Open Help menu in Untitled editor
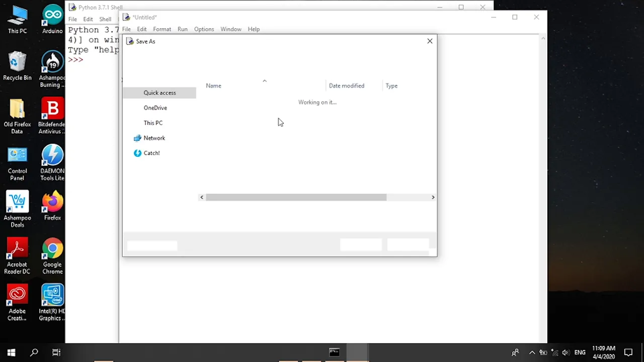644x362 pixels. pos(254,29)
